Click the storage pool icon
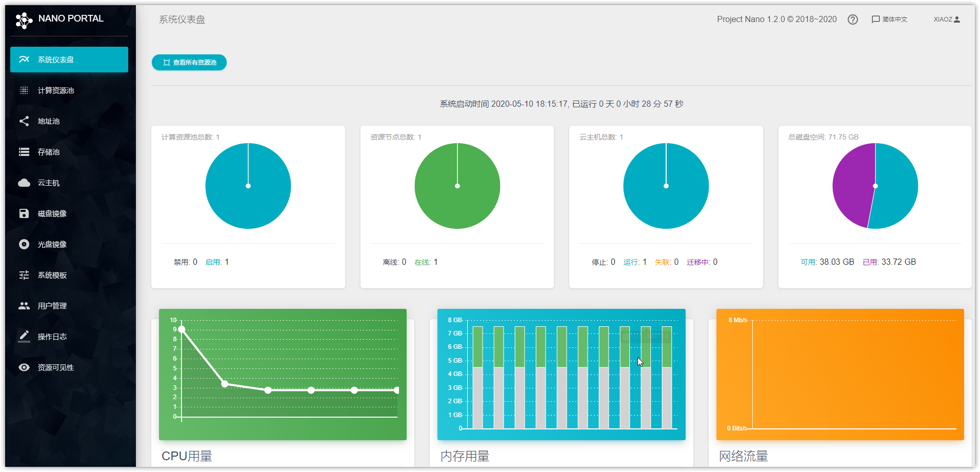This screenshot has height=472, width=980. 24,152
